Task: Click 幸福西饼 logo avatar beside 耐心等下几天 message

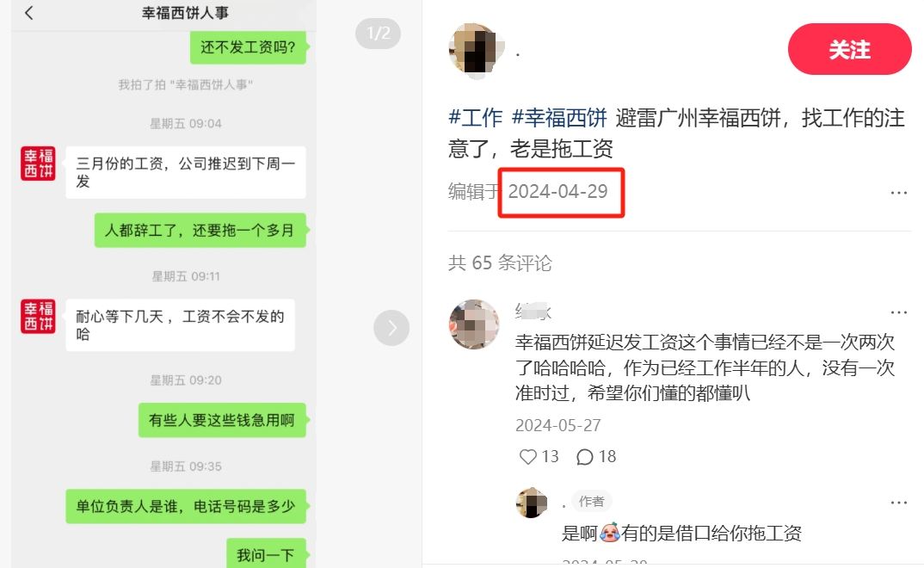Action: [39, 317]
